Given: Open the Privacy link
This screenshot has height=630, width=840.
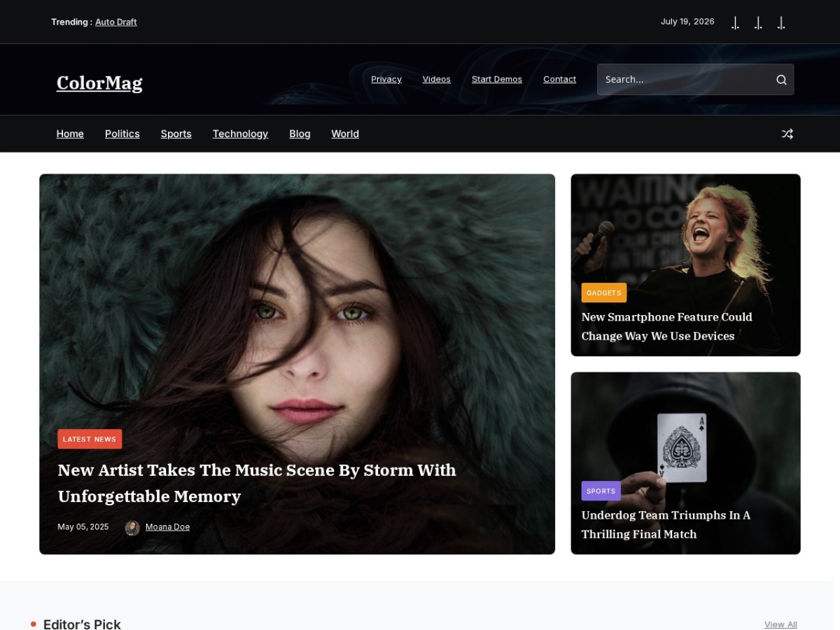Looking at the screenshot, I should click(386, 79).
